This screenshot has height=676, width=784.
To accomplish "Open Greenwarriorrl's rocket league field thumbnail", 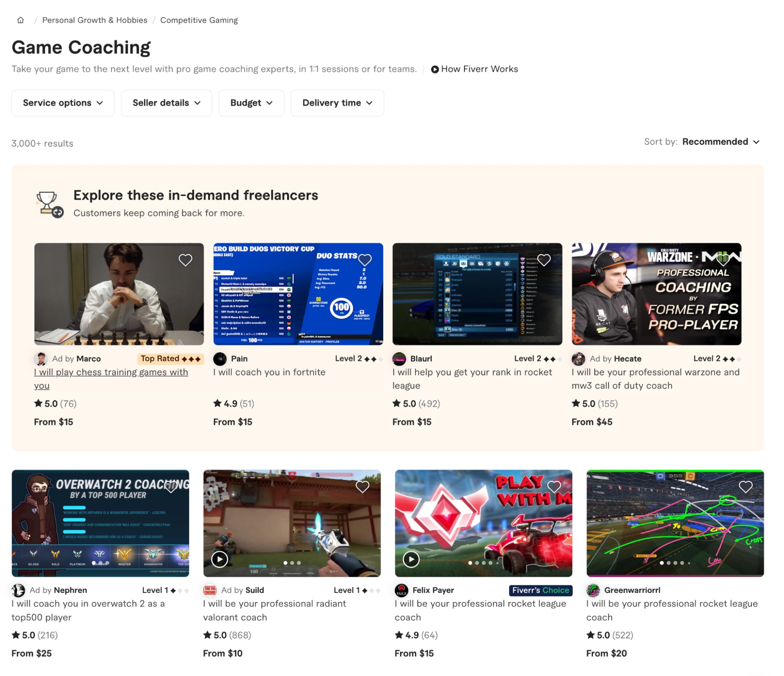I will 675,523.
